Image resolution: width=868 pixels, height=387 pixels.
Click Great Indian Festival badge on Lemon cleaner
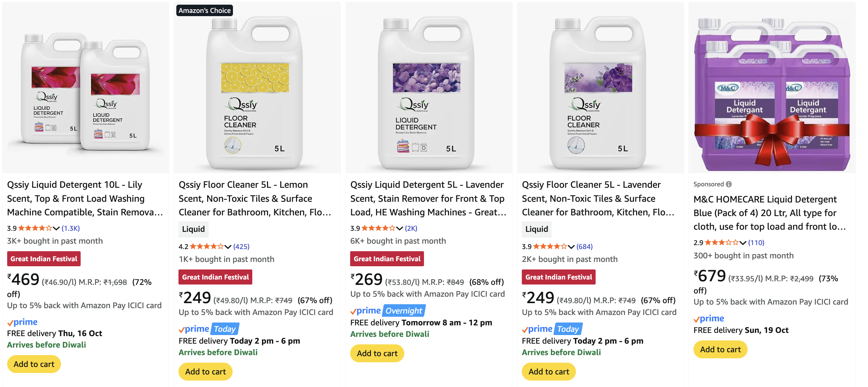coord(215,277)
